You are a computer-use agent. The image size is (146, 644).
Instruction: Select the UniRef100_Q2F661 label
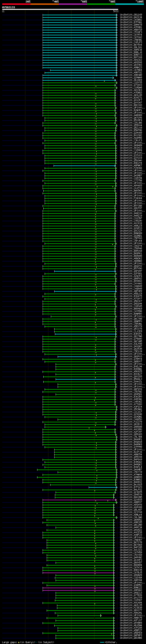(131, 273)
